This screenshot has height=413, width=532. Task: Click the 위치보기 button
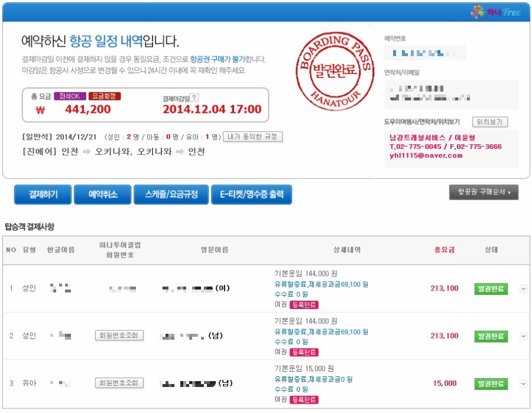[490, 122]
